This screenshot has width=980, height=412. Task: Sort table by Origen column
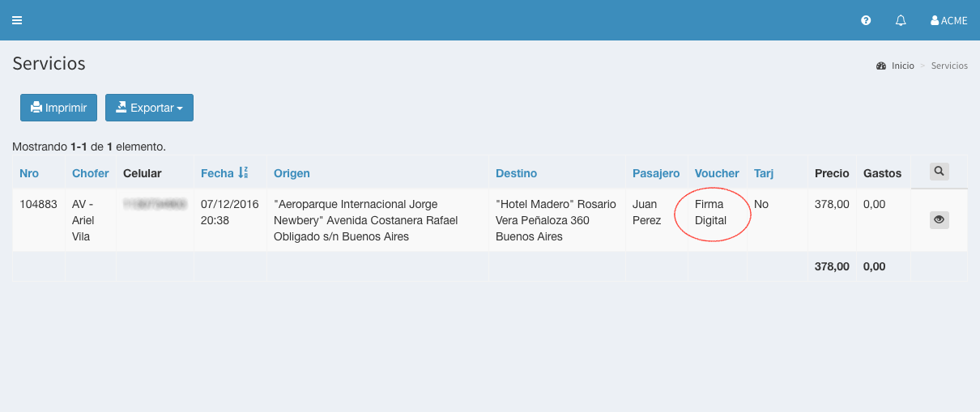[x=292, y=173]
